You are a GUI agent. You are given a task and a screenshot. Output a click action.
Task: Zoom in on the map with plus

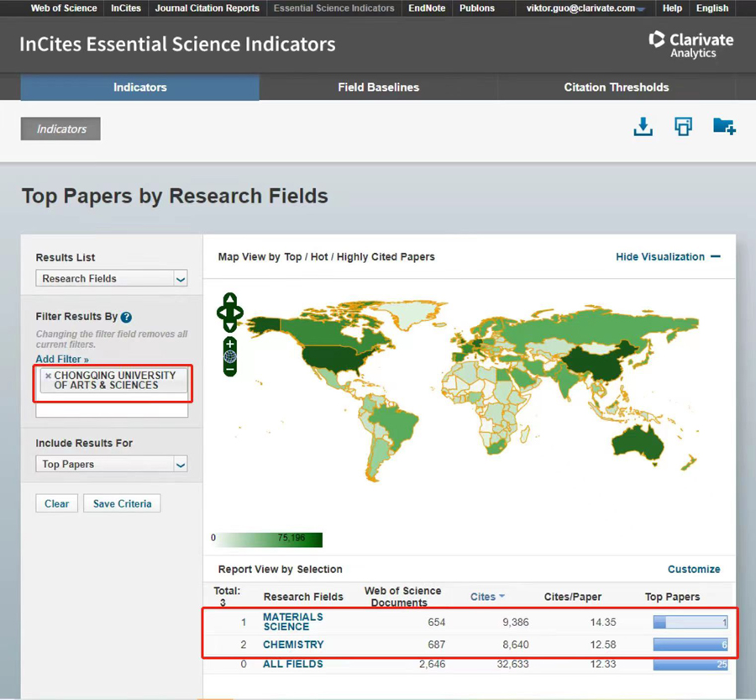pyautogui.click(x=230, y=344)
